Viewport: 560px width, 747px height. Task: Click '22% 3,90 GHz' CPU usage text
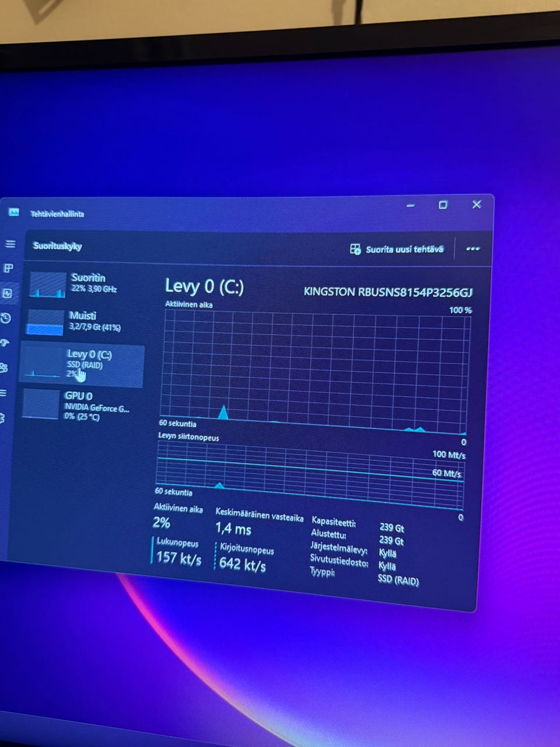tap(94, 289)
